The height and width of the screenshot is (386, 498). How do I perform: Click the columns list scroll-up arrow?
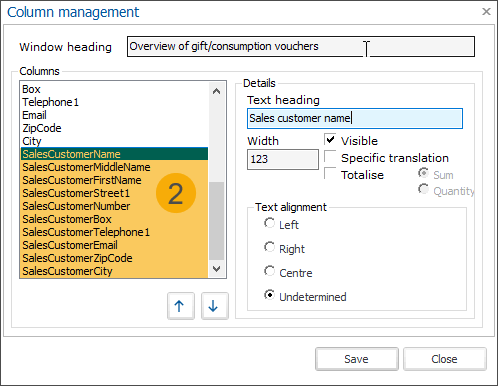point(216,91)
